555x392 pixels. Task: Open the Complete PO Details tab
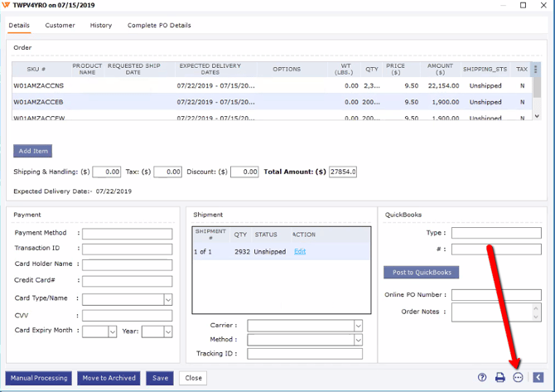point(159,26)
